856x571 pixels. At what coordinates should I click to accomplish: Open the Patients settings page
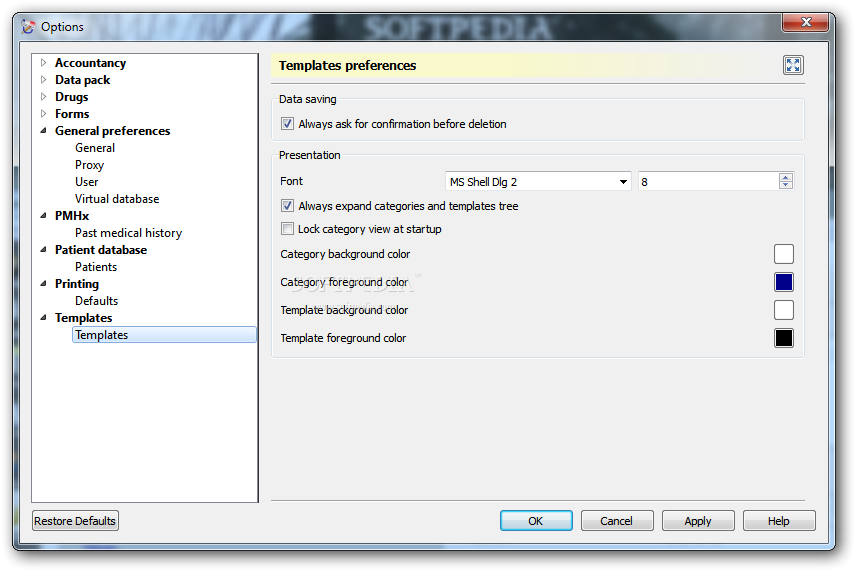[x=96, y=266]
